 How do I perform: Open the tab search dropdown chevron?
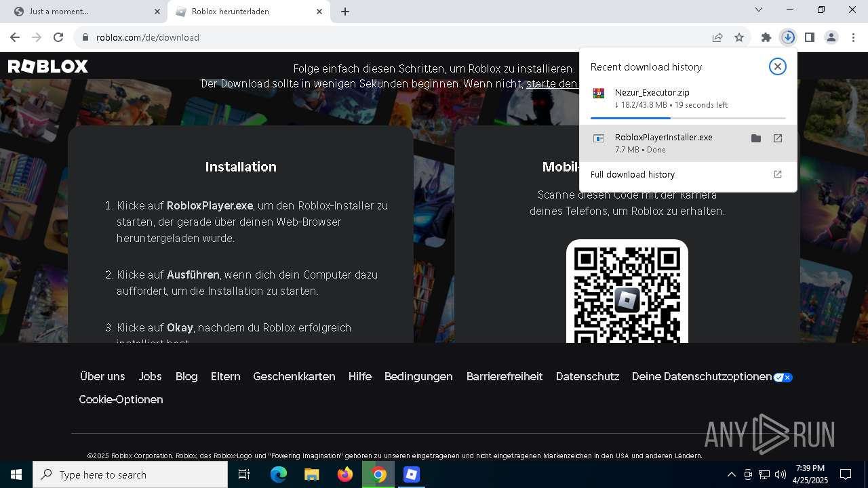click(759, 10)
